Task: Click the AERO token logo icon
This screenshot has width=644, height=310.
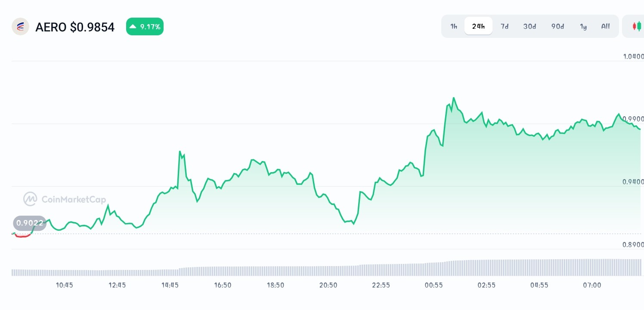Action: tap(20, 27)
